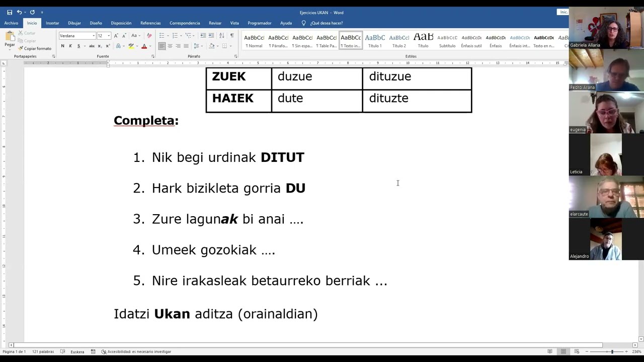Toggle subscript formatting
The image size is (644, 362).
[x=100, y=46]
